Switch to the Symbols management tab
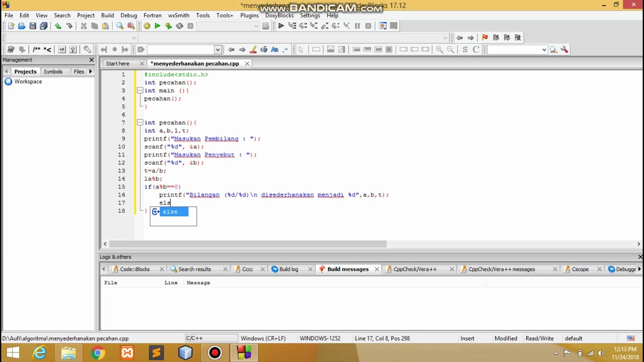644x362 pixels. tap(53, 71)
